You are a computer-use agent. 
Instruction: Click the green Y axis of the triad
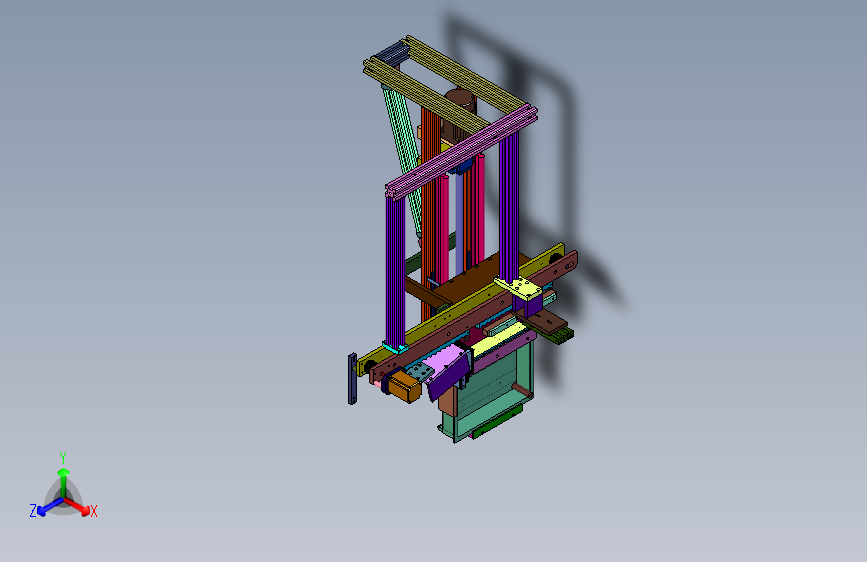tap(64, 481)
